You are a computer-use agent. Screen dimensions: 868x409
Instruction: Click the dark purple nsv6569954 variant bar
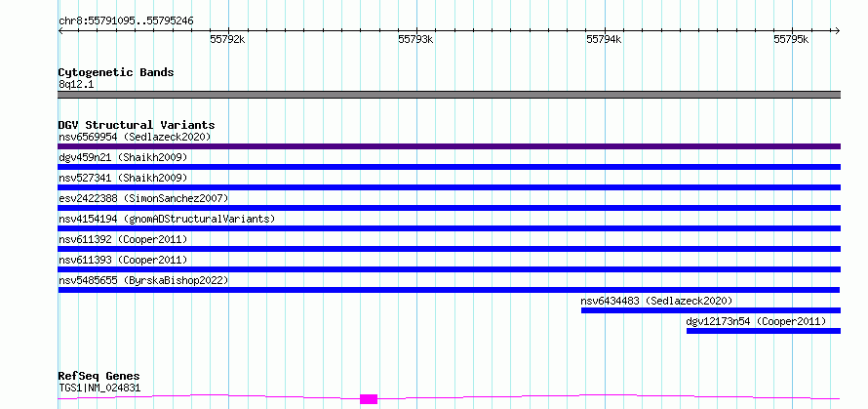pos(449,146)
